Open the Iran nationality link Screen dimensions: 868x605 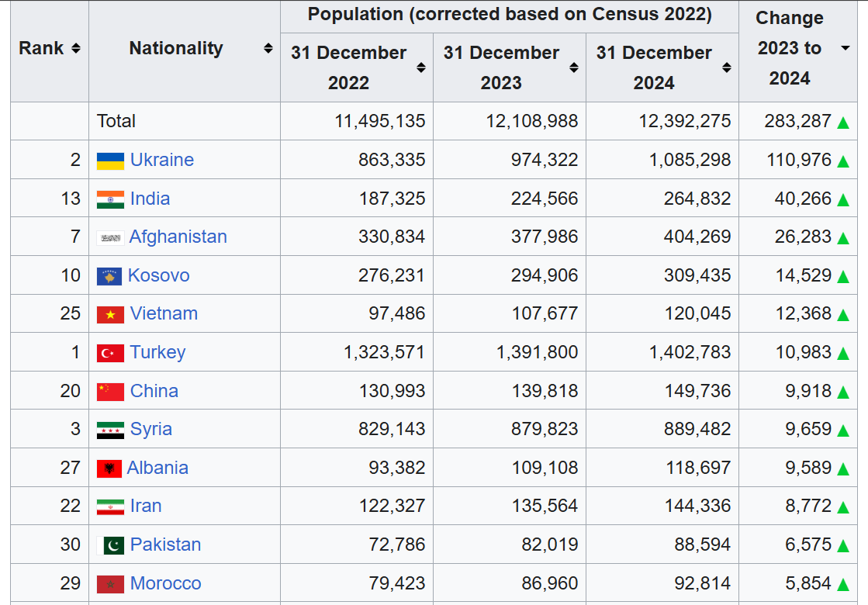click(x=146, y=506)
